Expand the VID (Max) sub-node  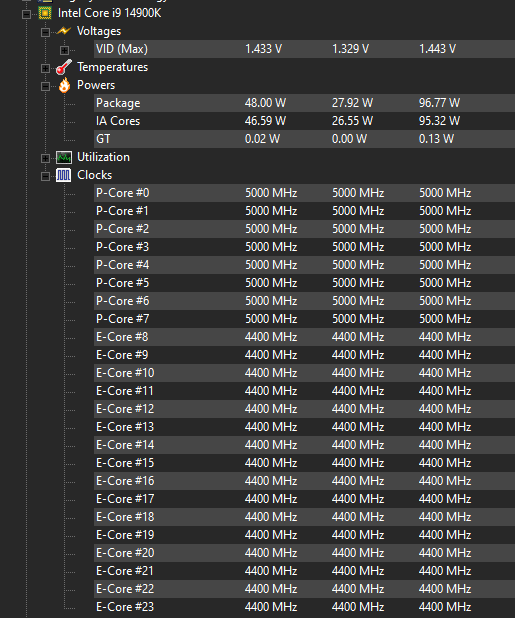(x=64, y=50)
